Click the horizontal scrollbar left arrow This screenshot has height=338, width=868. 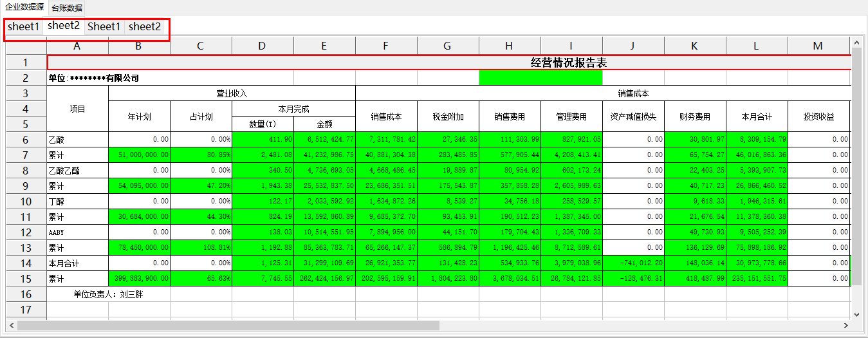[11, 325]
